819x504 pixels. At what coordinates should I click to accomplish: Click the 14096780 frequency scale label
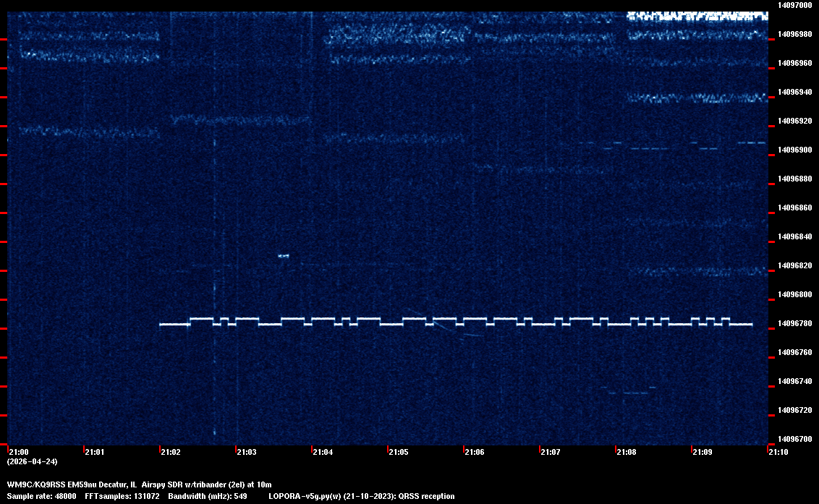794,323
